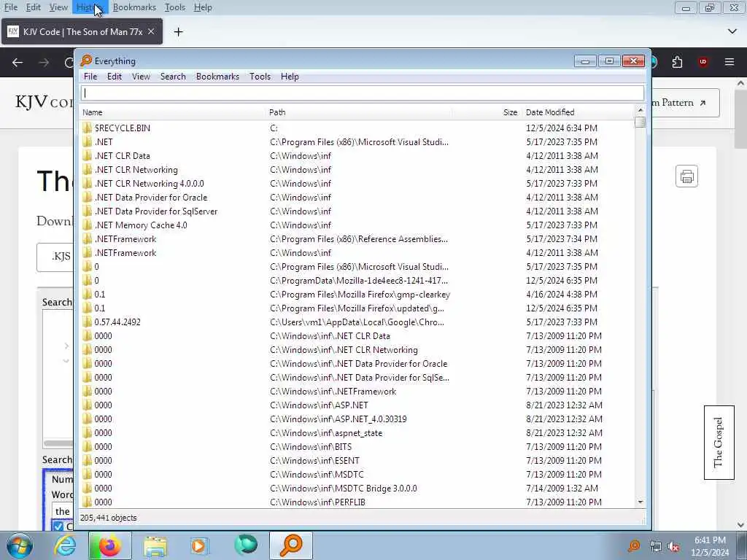Image resolution: width=747 pixels, height=560 pixels.
Task: Click the Everything magnifier icon in title bar
Action: tap(86, 61)
